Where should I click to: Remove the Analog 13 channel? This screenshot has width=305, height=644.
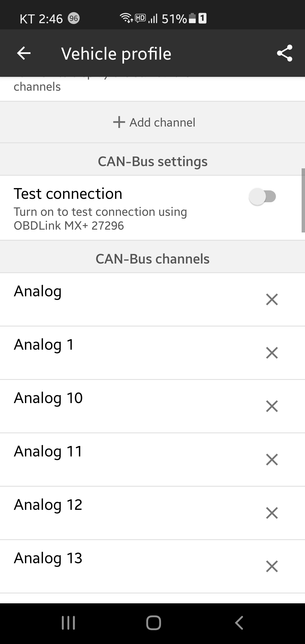(x=272, y=566)
